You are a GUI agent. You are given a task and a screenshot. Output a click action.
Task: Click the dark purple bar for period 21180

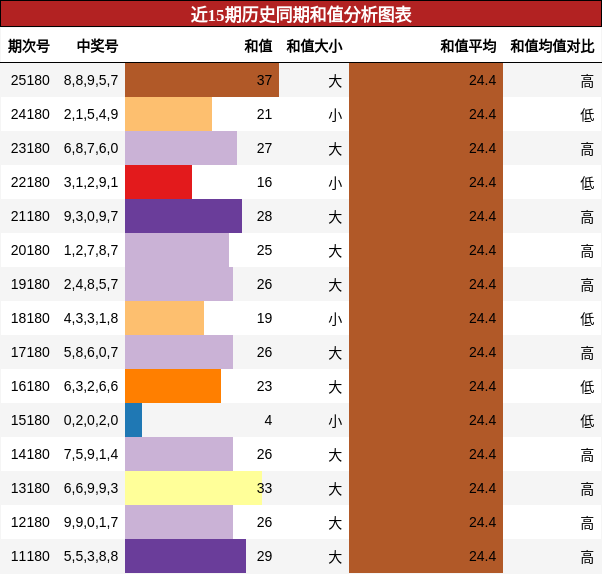pos(184,216)
